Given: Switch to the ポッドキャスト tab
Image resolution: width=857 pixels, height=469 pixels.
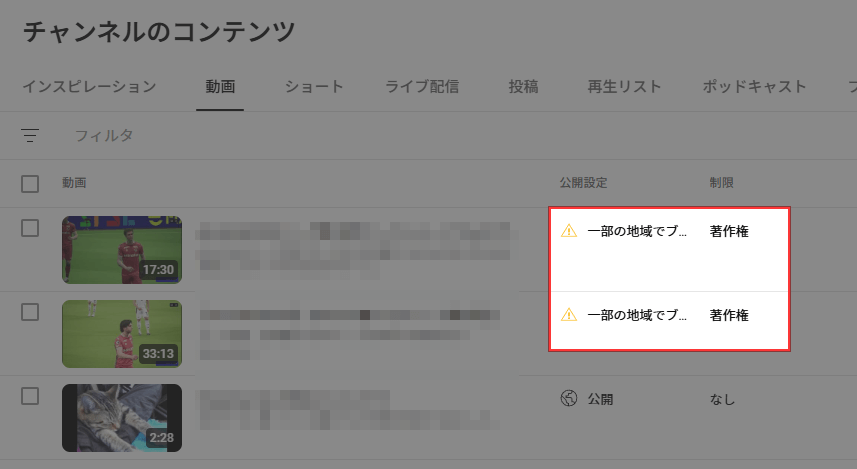Looking at the screenshot, I should point(754,86).
